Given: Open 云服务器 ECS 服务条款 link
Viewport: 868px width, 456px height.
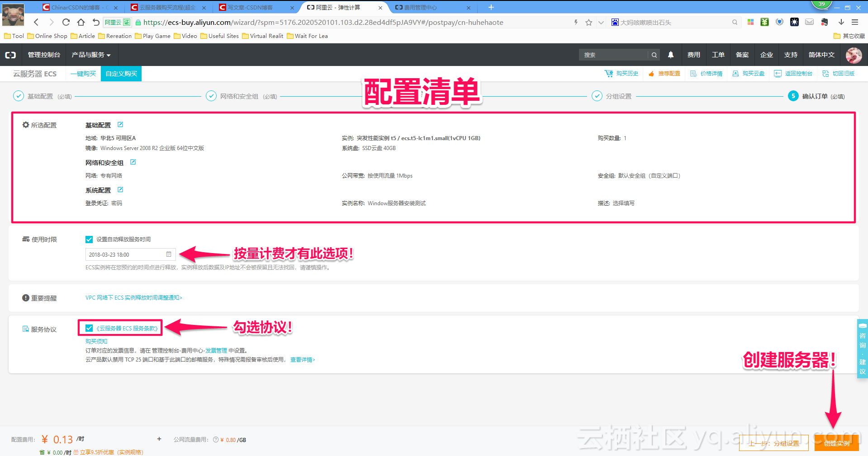Looking at the screenshot, I should [x=127, y=329].
